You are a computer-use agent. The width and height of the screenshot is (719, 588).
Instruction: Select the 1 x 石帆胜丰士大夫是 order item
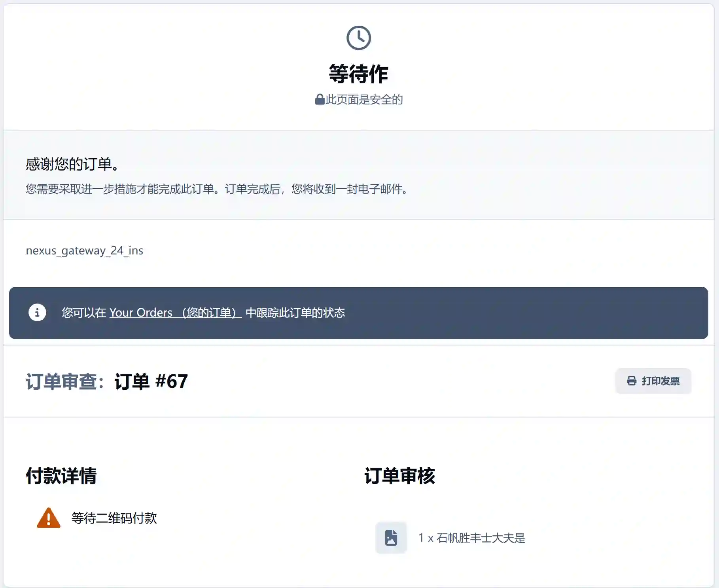pyautogui.click(x=472, y=538)
